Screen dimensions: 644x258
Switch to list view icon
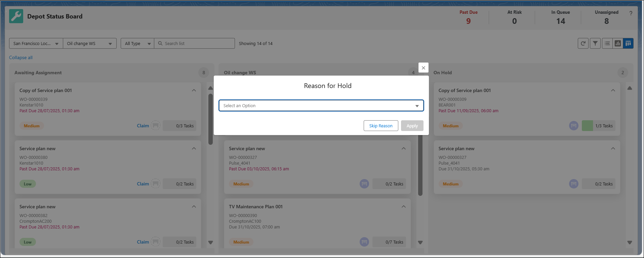(x=607, y=43)
